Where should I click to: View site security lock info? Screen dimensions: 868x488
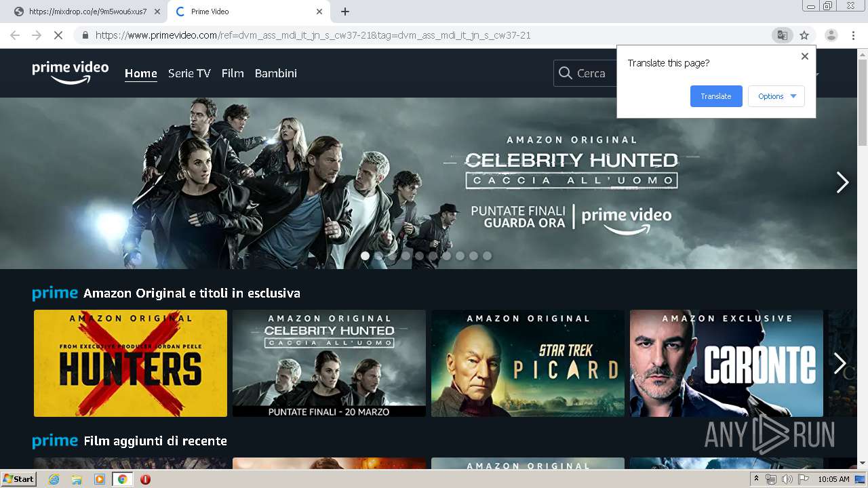coord(85,35)
